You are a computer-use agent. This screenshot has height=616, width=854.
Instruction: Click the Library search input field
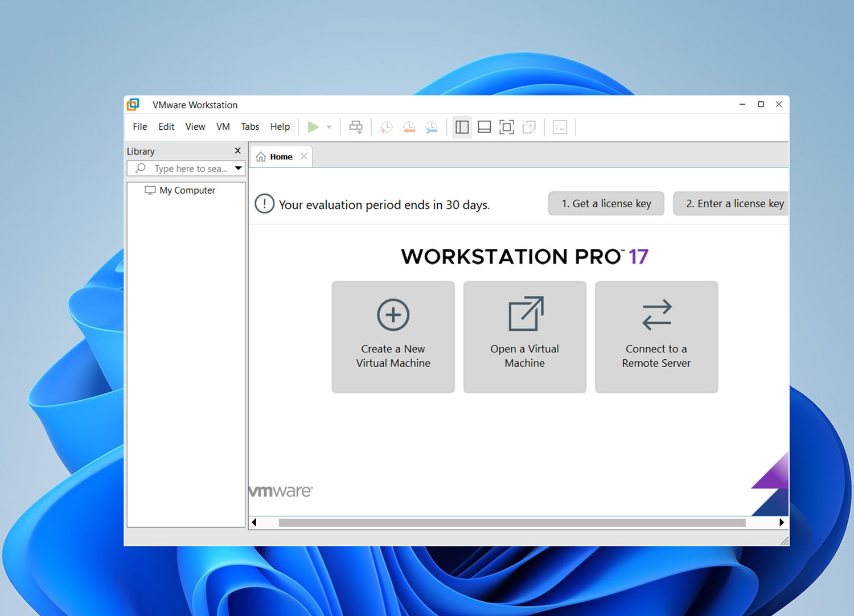[190, 169]
